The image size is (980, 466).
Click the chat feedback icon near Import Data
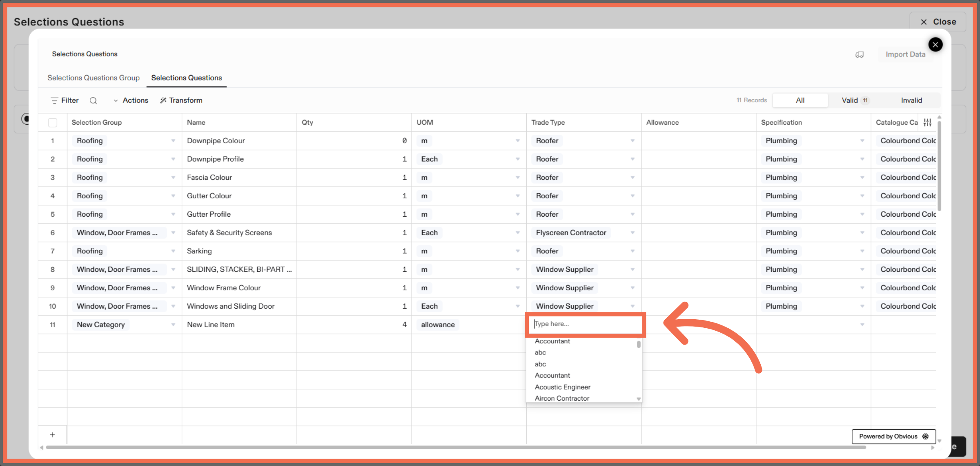pos(860,54)
